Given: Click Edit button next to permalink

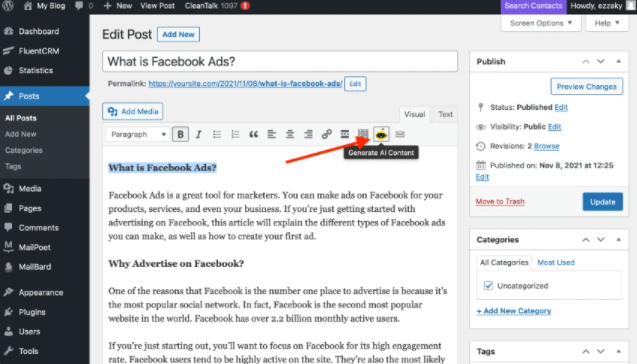Looking at the screenshot, I should (x=355, y=84).
